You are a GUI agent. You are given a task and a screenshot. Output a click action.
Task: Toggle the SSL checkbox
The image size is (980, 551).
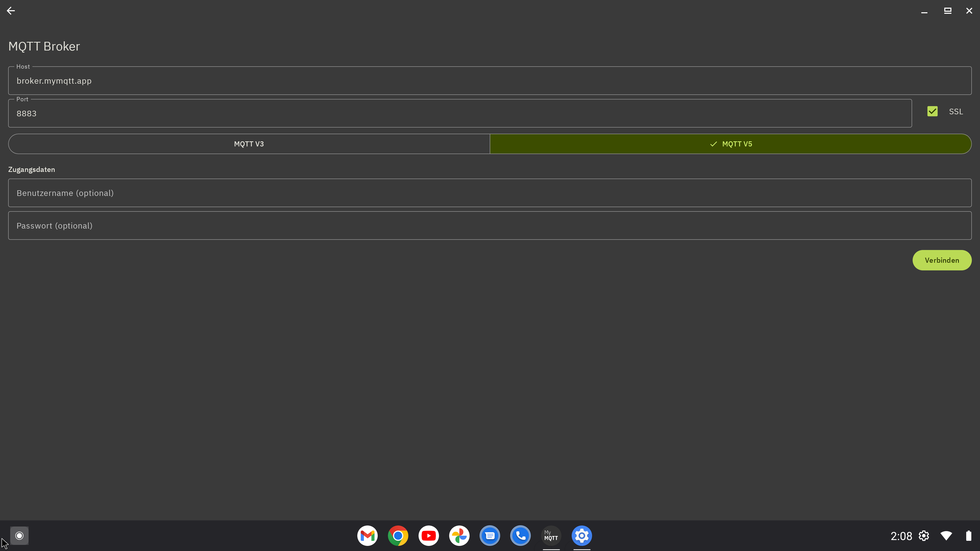click(933, 111)
